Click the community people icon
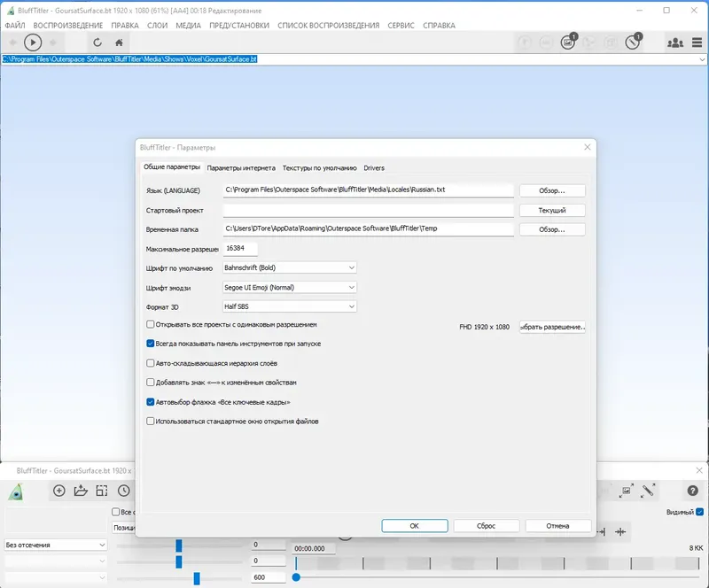 [675, 43]
